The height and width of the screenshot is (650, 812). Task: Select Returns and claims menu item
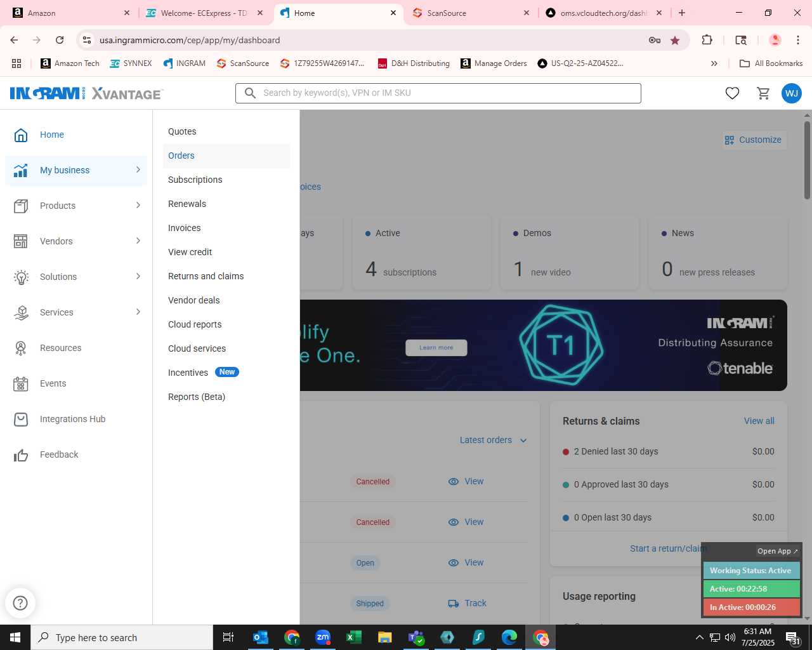point(226,276)
